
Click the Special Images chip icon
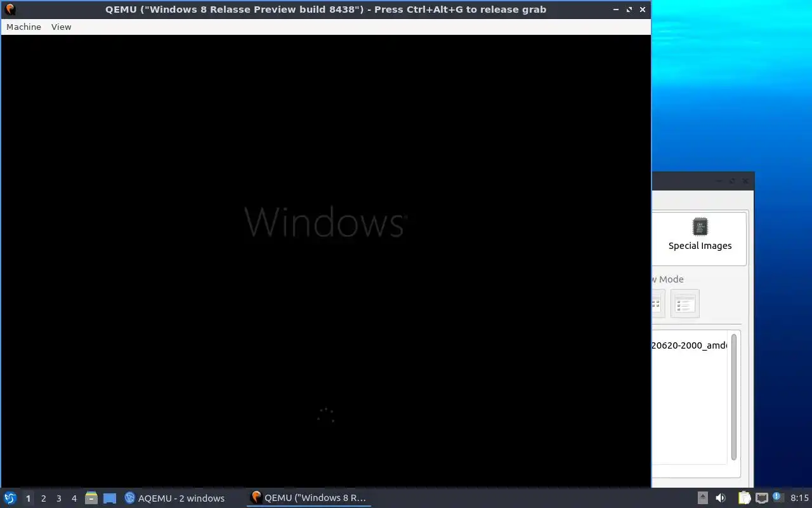[700, 227]
